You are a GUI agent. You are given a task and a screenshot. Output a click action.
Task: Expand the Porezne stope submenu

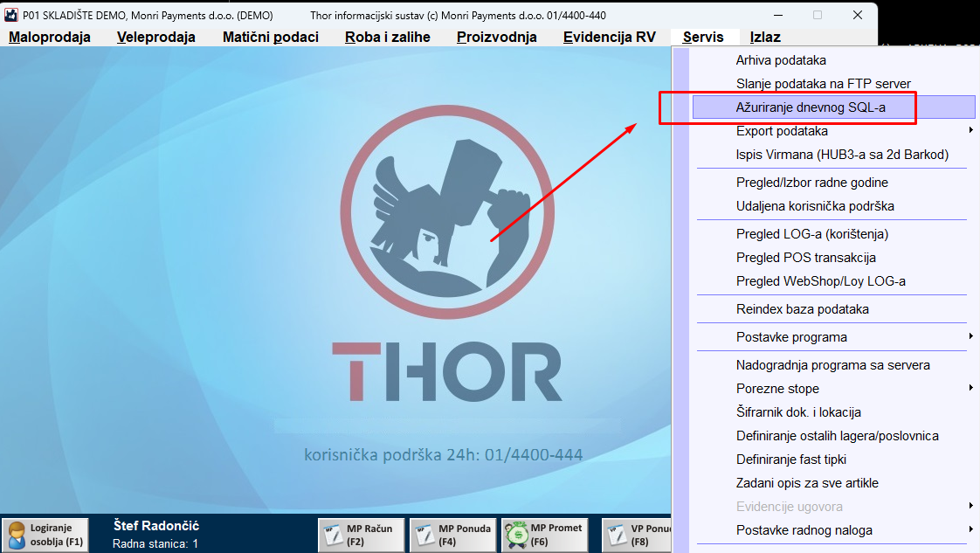834,389
